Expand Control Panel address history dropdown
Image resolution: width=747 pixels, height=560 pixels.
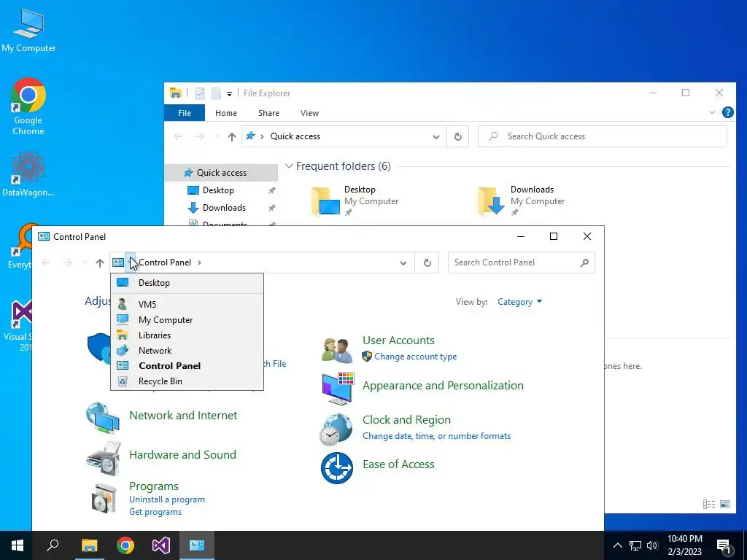(x=403, y=262)
